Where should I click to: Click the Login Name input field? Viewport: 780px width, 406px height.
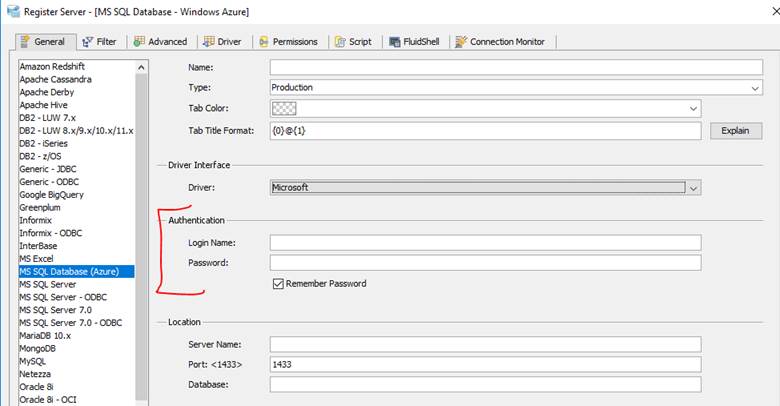coord(486,243)
